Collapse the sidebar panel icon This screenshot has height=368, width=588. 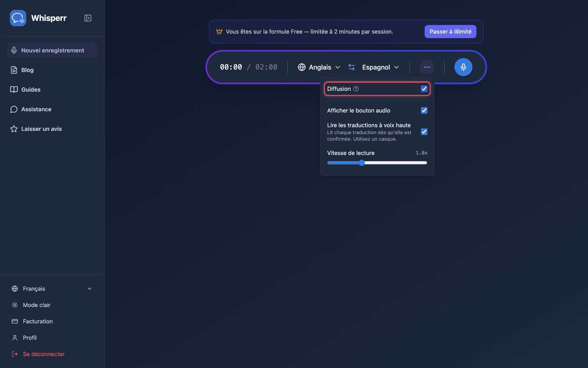[x=88, y=18]
